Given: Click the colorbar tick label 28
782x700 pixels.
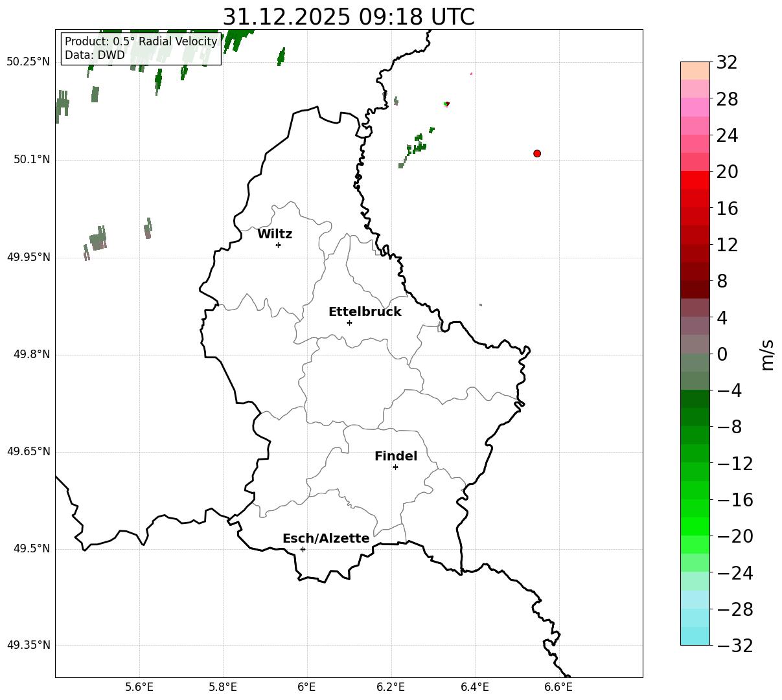Looking at the screenshot, I should coord(727,99).
